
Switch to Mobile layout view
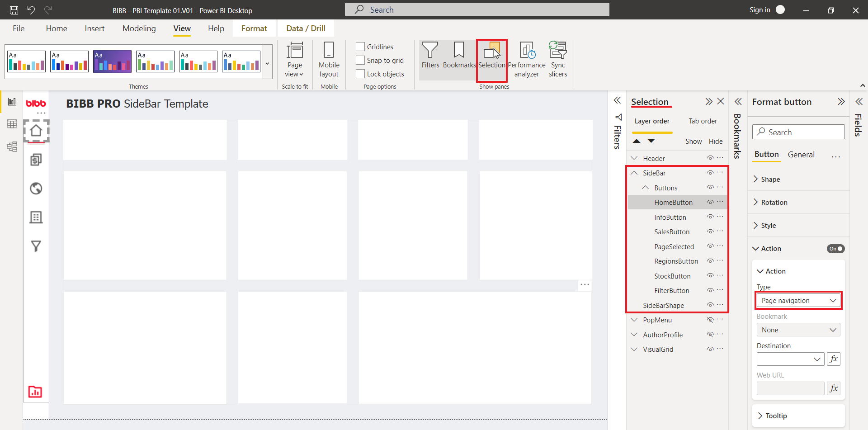(329, 60)
